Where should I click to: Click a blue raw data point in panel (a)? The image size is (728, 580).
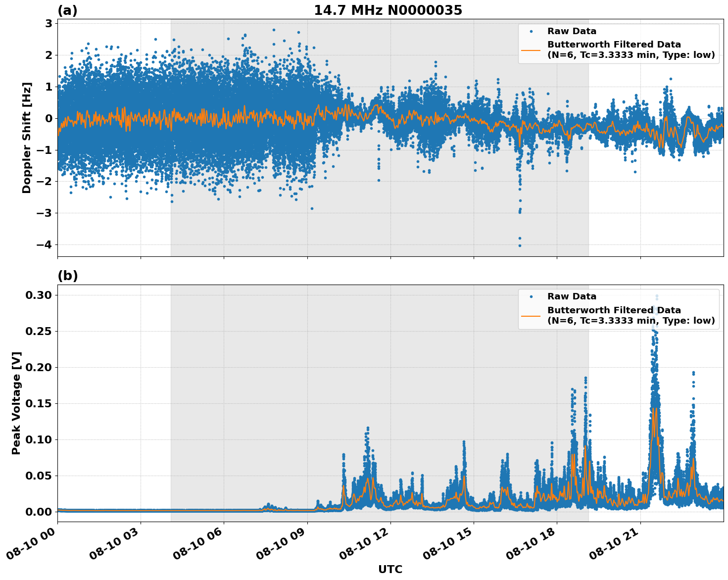[148, 99]
